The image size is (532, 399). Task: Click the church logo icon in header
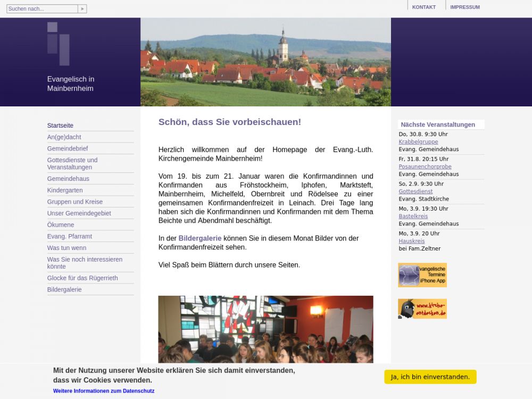(x=58, y=44)
